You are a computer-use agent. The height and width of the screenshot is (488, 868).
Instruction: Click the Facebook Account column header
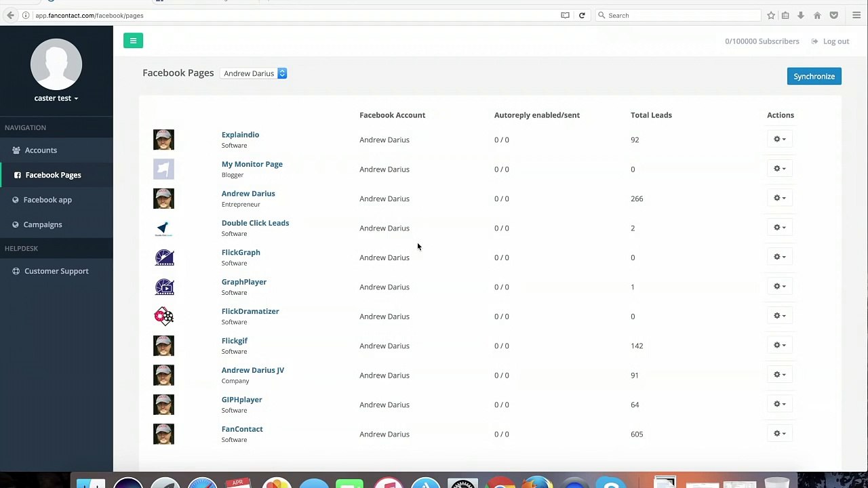[x=393, y=115]
